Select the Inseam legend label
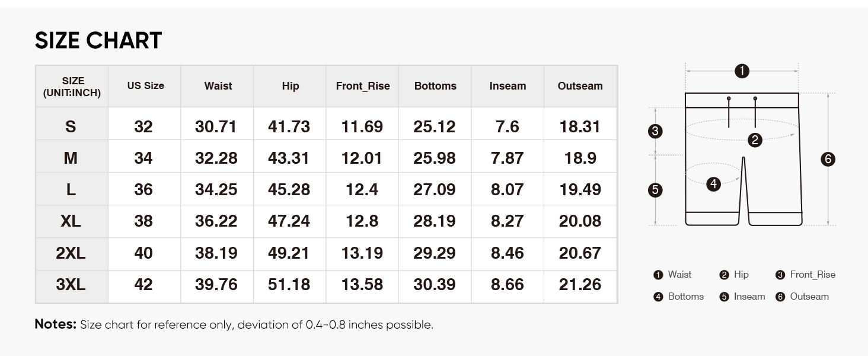This screenshot has height=356, width=868. [x=749, y=297]
